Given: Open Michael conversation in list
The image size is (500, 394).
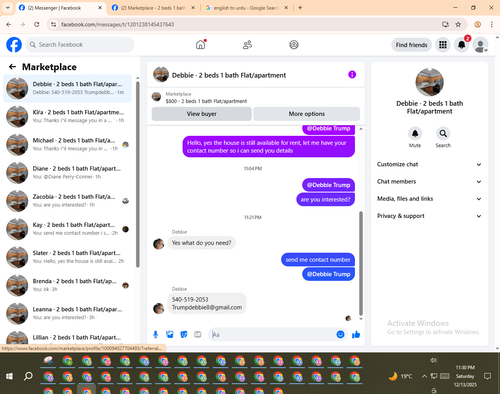Looking at the screenshot, I should [x=67, y=144].
